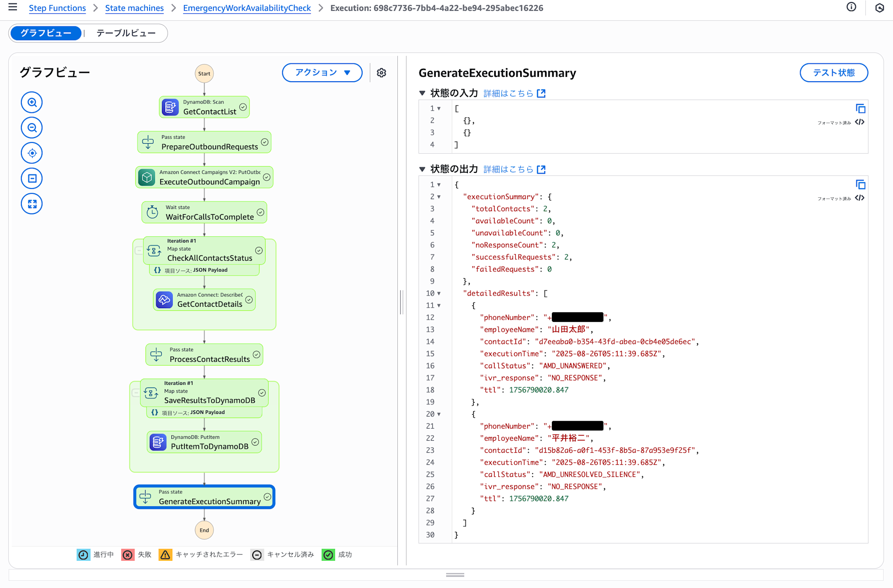Zoom out of the graph
The width and height of the screenshot is (893, 588).
pos(32,128)
